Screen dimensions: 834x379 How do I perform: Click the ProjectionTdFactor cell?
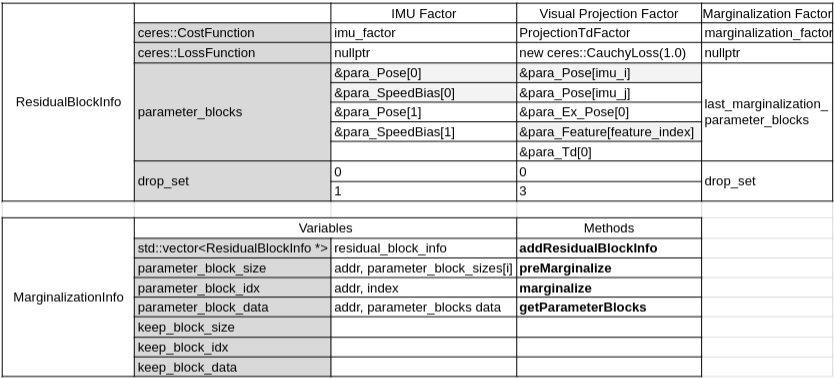[x=608, y=33]
